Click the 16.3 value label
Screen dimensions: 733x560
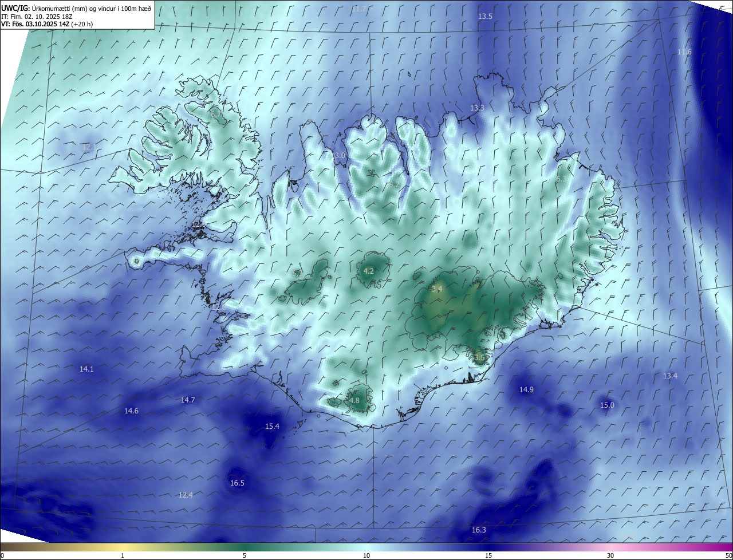click(479, 530)
